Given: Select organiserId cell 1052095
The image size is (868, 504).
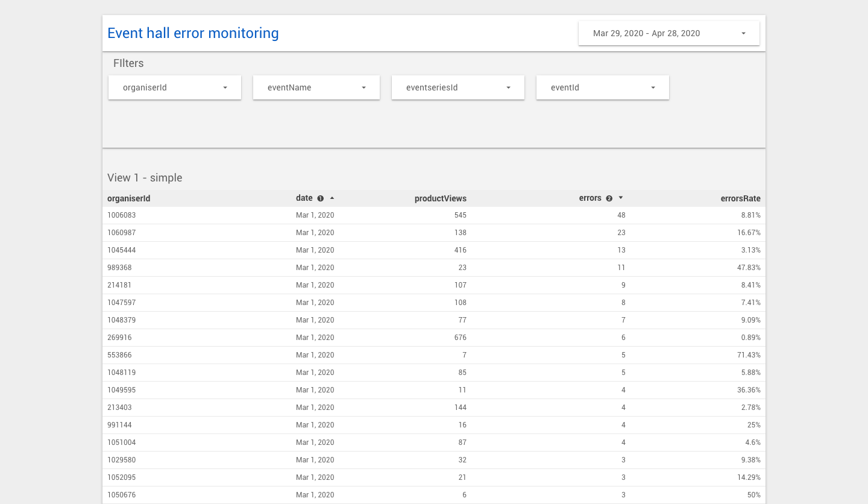Looking at the screenshot, I should pyautogui.click(x=121, y=477).
